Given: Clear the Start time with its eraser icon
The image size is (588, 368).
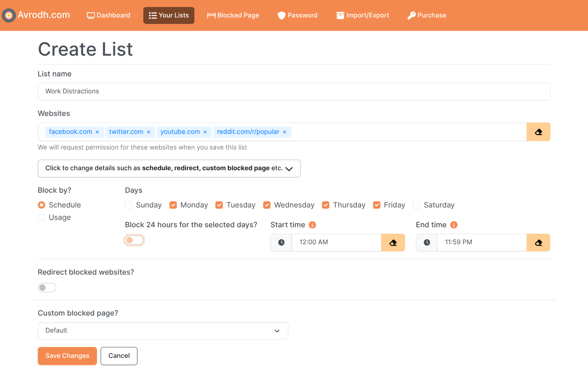Looking at the screenshot, I should pos(393,242).
